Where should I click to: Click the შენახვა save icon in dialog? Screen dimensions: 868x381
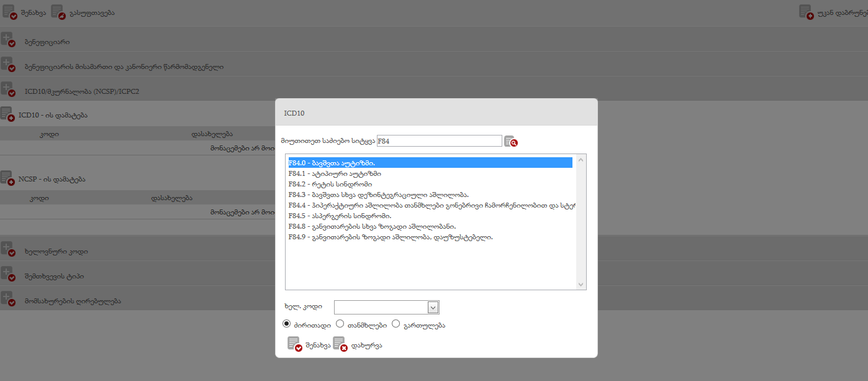(x=294, y=344)
